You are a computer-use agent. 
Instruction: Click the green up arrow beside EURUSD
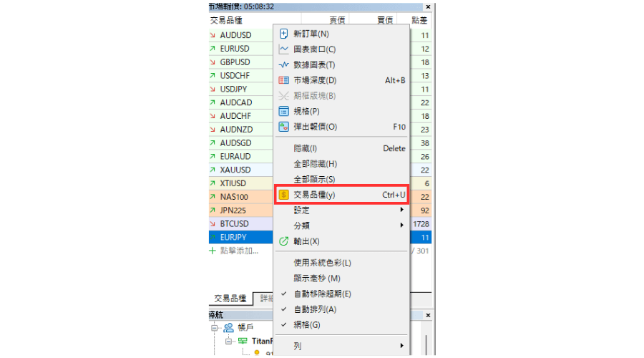point(213,49)
